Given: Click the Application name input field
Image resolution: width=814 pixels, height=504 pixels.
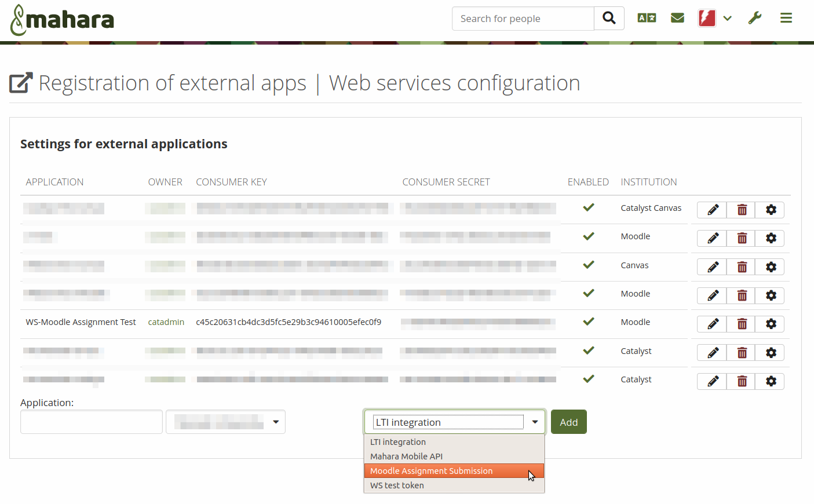Looking at the screenshot, I should tap(92, 422).
